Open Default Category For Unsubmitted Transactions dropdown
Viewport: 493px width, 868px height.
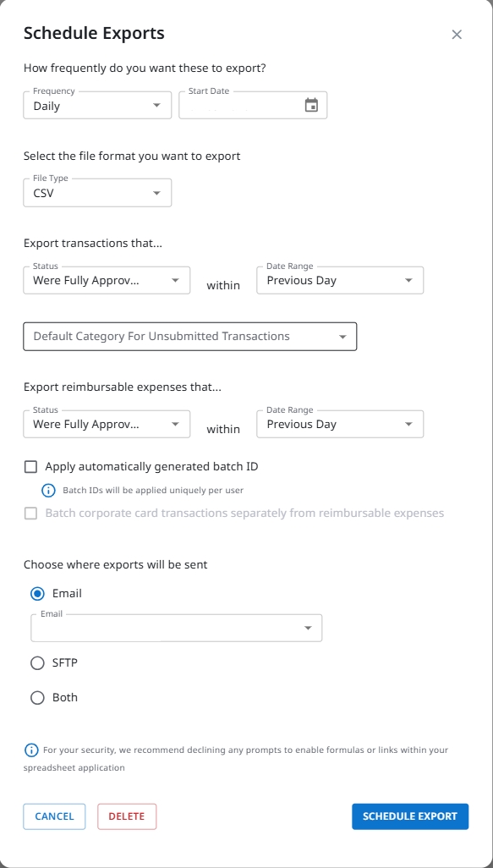pos(189,336)
